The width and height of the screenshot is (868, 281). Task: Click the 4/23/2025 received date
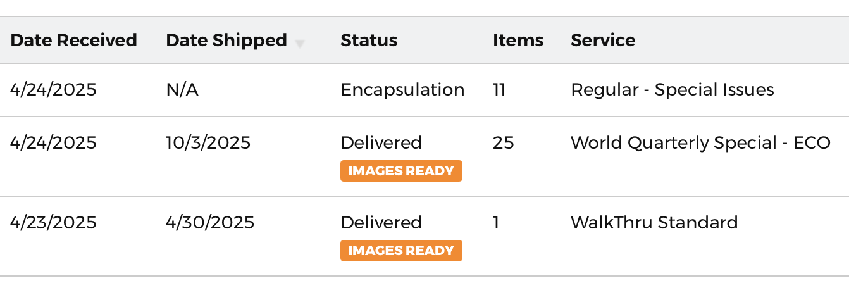(53, 223)
